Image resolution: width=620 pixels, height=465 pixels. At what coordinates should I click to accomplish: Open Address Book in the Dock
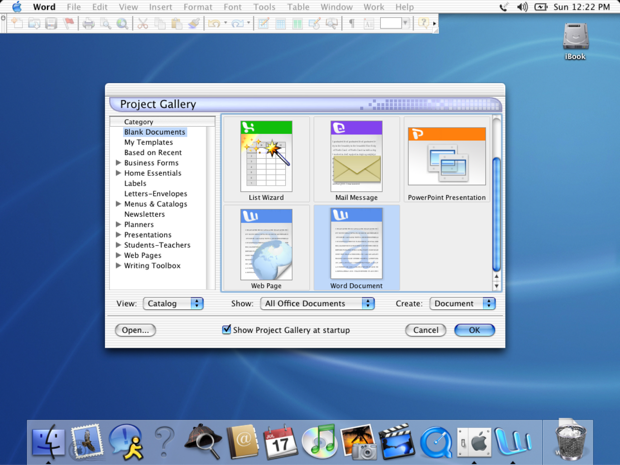coord(242,441)
